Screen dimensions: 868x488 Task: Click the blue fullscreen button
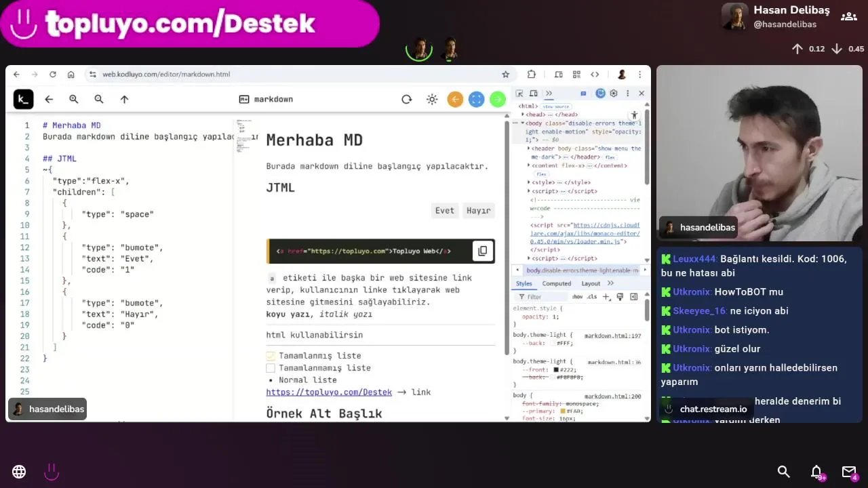(477, 100)
